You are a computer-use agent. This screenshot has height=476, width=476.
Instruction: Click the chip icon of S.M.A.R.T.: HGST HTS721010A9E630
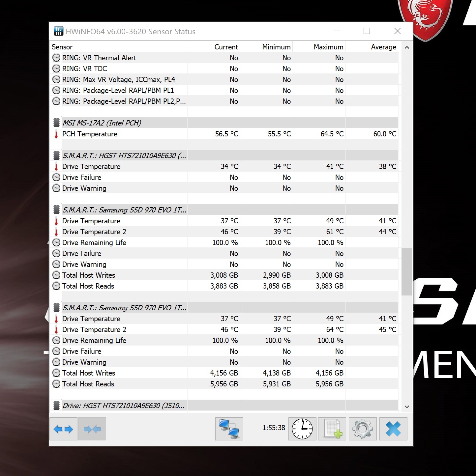(x=56, y=155)
